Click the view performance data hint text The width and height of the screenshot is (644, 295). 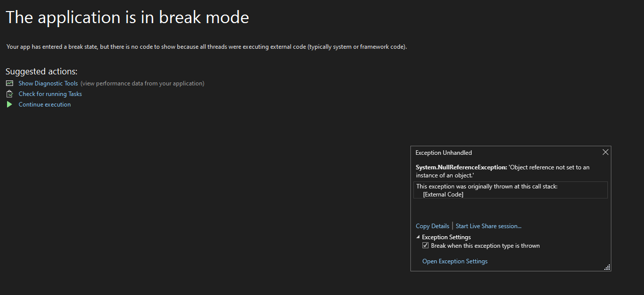[143, 83]
